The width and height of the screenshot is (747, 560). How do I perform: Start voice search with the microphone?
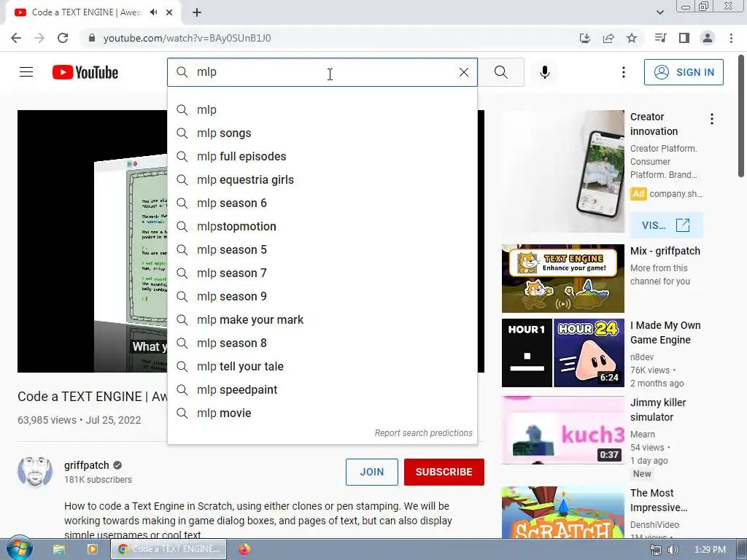(545, 72)
